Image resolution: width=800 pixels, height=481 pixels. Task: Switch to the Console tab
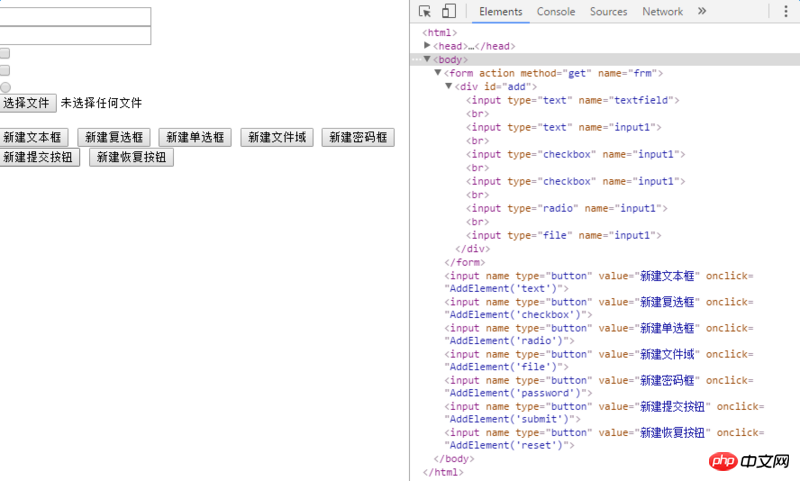pos(556,12)
